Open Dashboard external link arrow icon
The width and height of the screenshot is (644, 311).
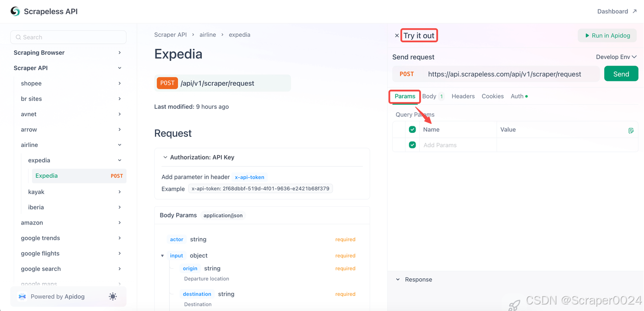tap(634, 11)
